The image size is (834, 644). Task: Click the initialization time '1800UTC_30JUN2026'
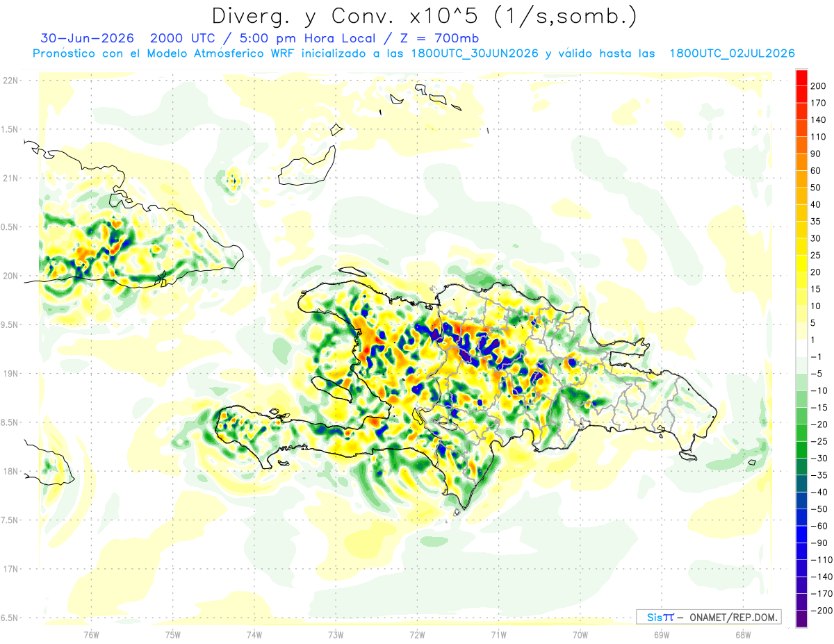474,53
